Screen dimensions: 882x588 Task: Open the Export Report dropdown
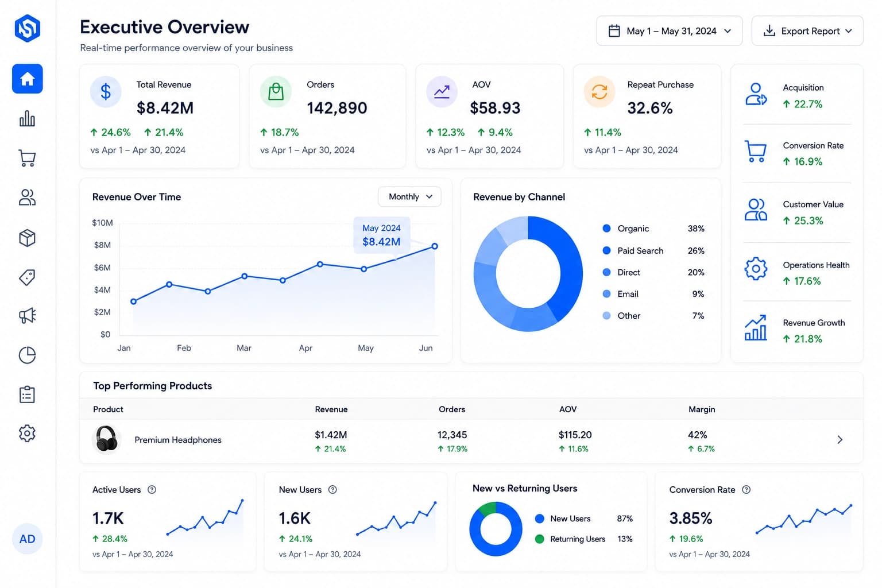click(807, 31)
